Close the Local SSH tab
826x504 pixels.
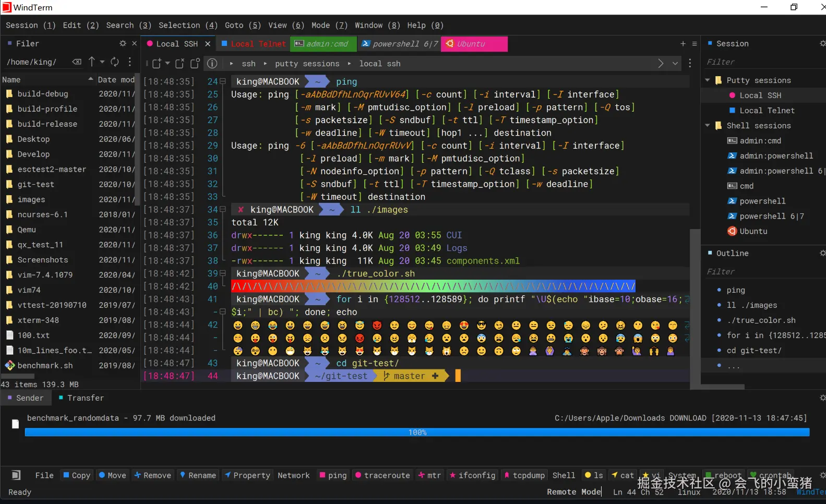pyautogui.click(x=208, y=44)
